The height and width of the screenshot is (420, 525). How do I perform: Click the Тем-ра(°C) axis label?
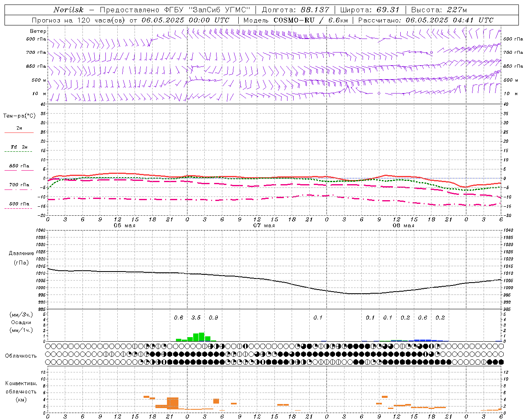coord(19,116)
